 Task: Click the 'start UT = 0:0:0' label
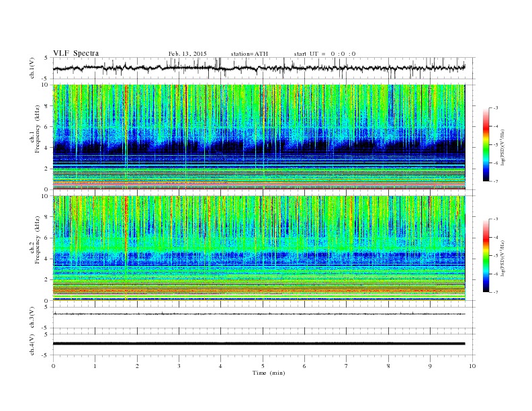[324, 54]
